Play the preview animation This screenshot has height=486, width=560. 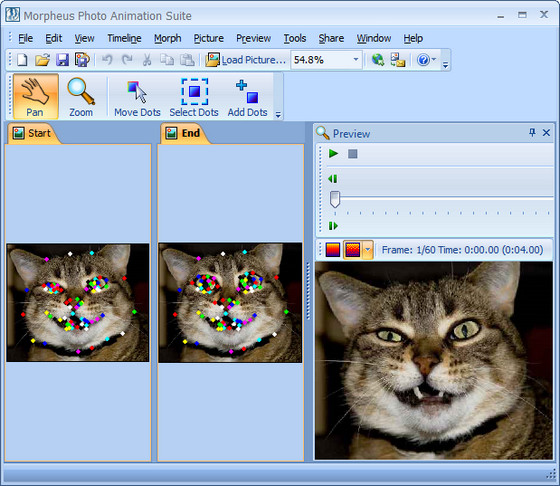coord(333,154)
